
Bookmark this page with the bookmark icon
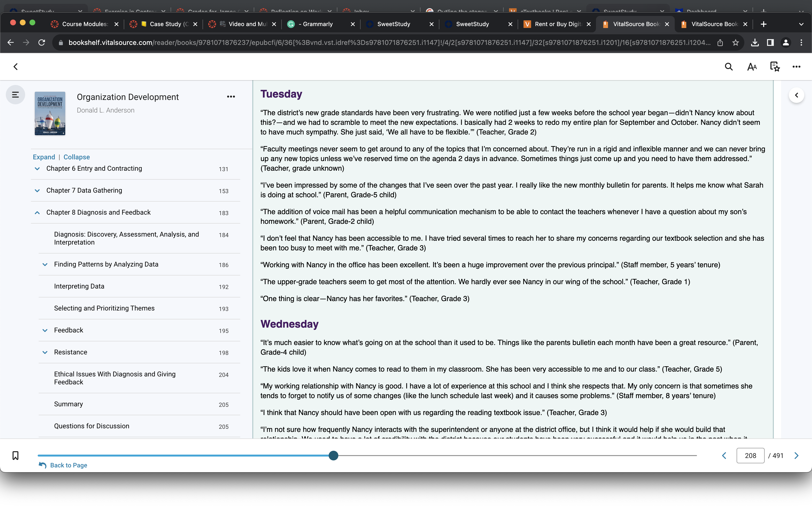[x=15, y=455]
